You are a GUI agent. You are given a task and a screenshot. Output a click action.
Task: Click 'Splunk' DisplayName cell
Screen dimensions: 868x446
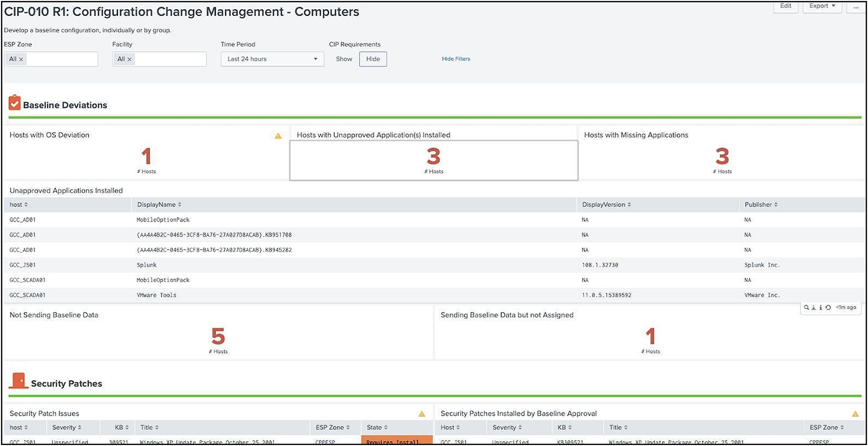point(147,265)
